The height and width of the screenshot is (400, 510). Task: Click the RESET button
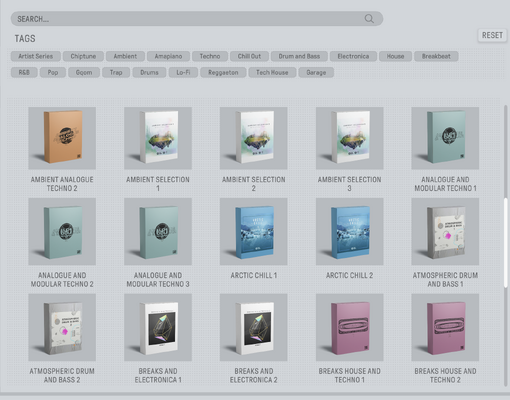click(x=492, y=35)
